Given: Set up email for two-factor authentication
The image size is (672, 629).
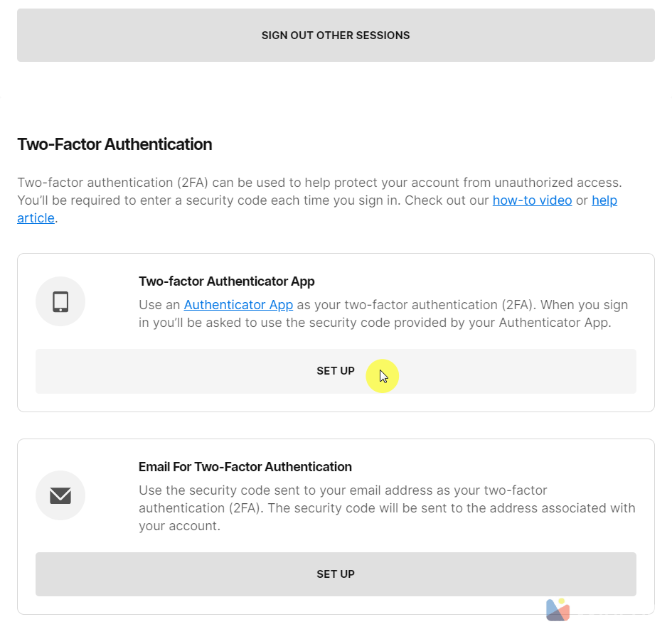Looking at the screenshot, I should [336, 574].
